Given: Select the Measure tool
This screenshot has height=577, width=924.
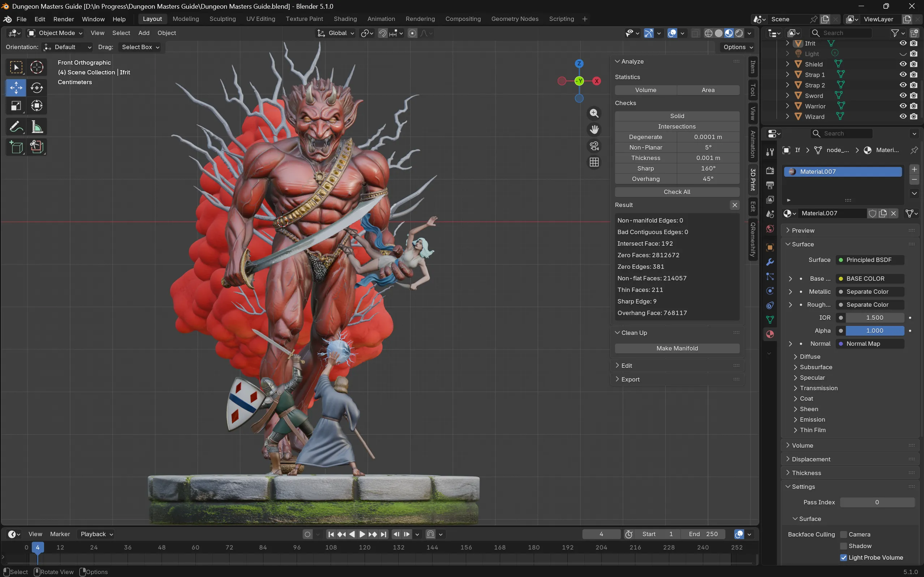Looking at the screenshot, I should (36, 127).
